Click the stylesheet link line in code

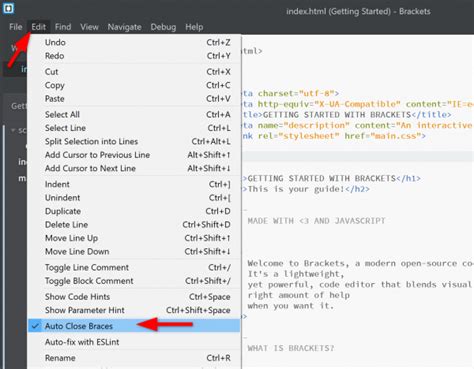334,136
